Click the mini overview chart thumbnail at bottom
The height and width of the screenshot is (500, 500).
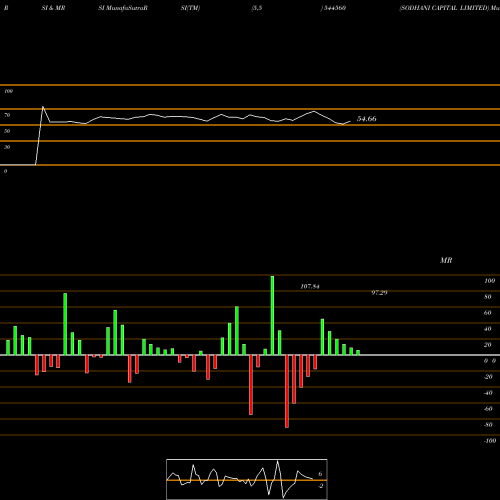click(x=247, y=479)
